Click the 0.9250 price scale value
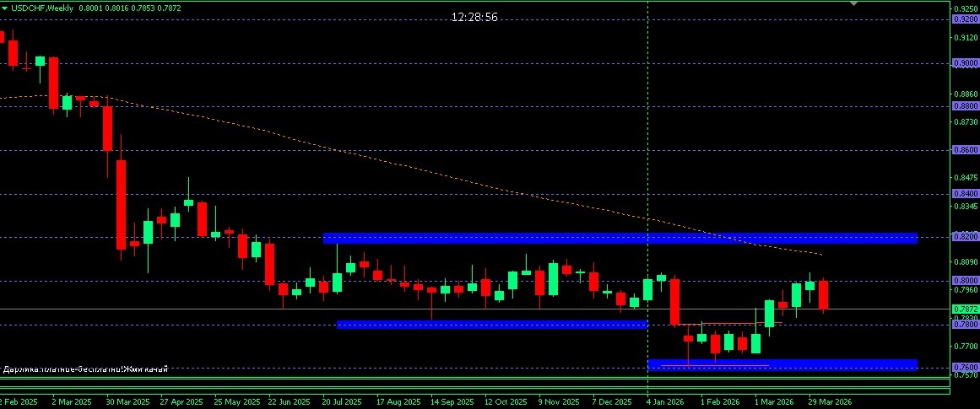980x409 pixels. coord(966,8)
